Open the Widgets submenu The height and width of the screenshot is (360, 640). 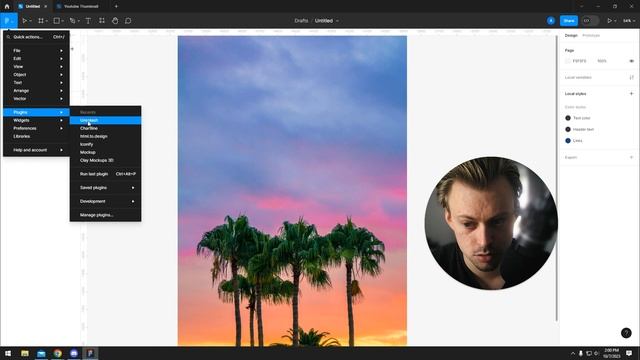[x=36, y=120]
